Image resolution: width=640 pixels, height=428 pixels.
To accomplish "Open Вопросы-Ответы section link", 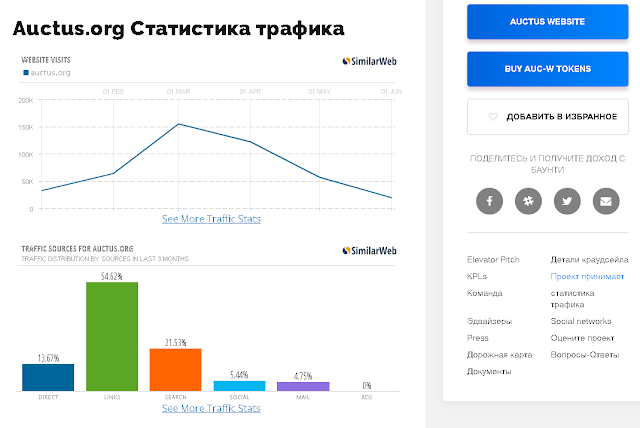I will [x=585, y=355].
